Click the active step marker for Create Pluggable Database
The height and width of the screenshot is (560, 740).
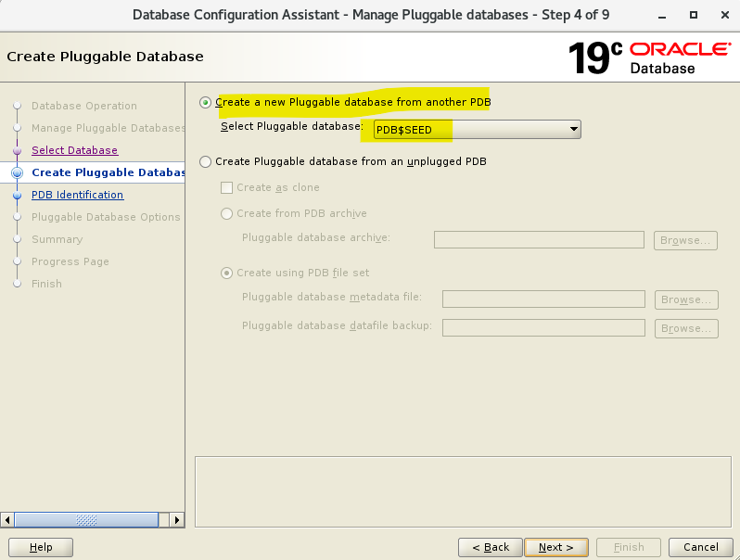click(18, 172)
